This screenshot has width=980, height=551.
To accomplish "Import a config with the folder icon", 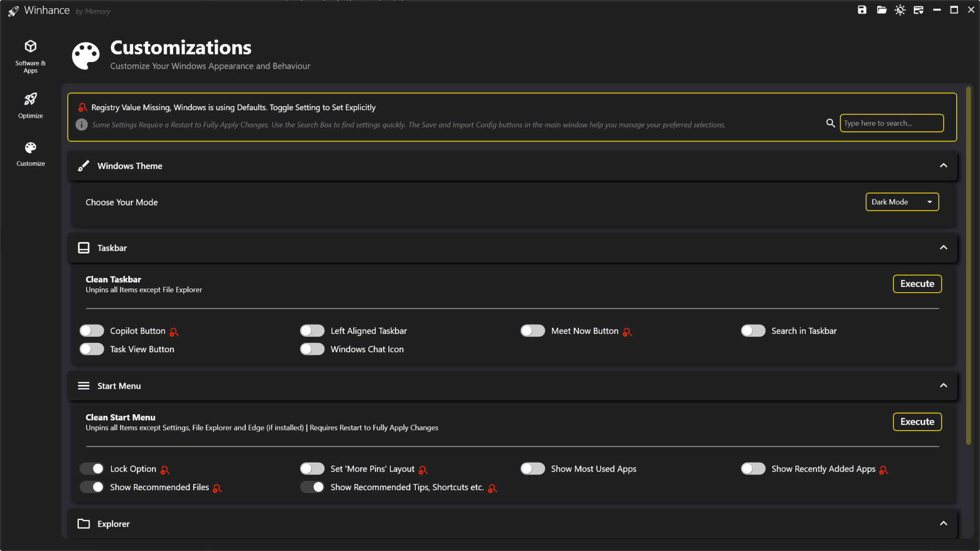I will (x=881, y=10).
